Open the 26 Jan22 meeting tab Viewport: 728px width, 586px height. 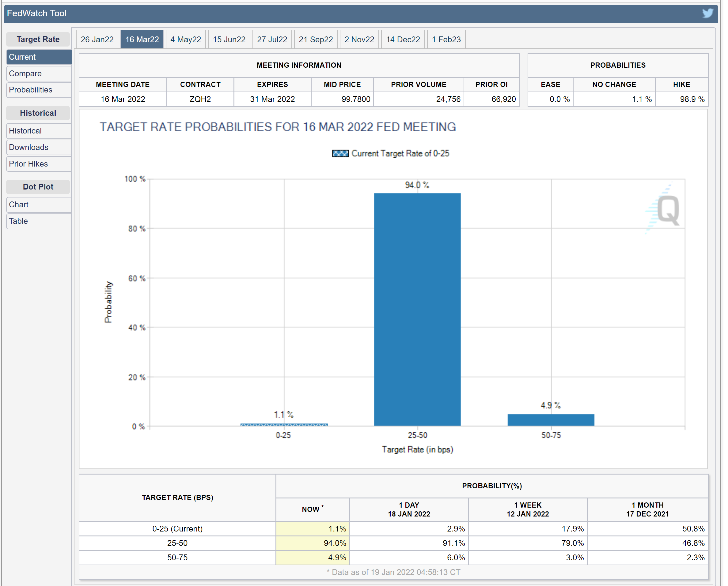[97, 39]
